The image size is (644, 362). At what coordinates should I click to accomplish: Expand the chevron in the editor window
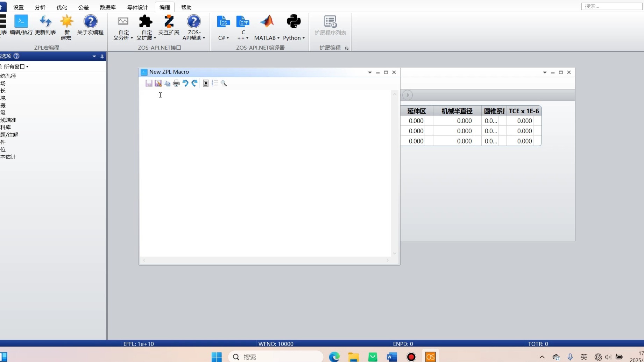[408, 95]
